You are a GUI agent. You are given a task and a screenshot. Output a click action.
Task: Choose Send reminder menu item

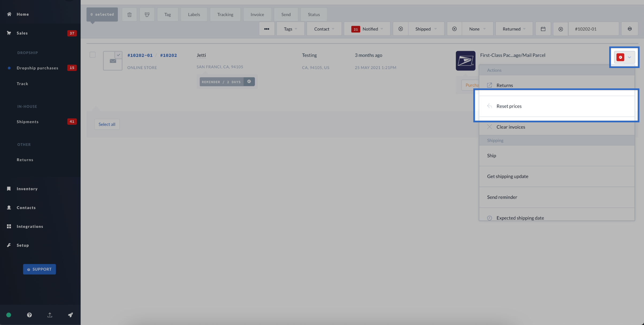click(x=557, y=197)
